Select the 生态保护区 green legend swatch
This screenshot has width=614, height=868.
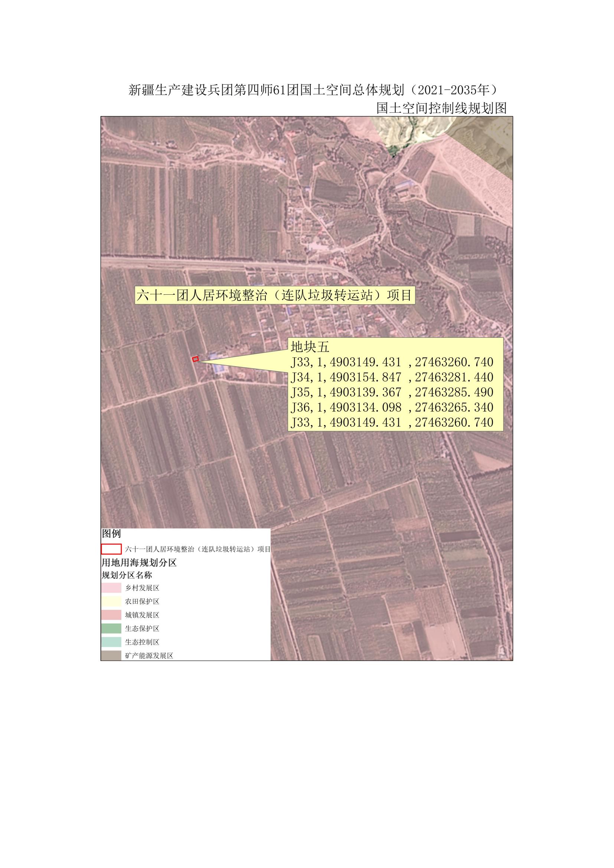point(111,629)
